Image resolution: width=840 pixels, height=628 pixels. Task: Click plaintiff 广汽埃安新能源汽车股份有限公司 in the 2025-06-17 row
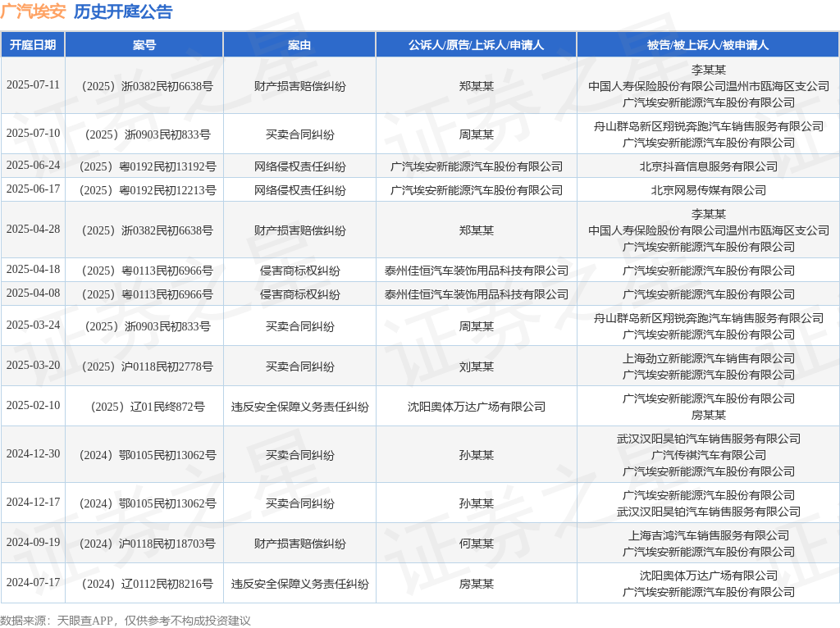click(477, 190)
